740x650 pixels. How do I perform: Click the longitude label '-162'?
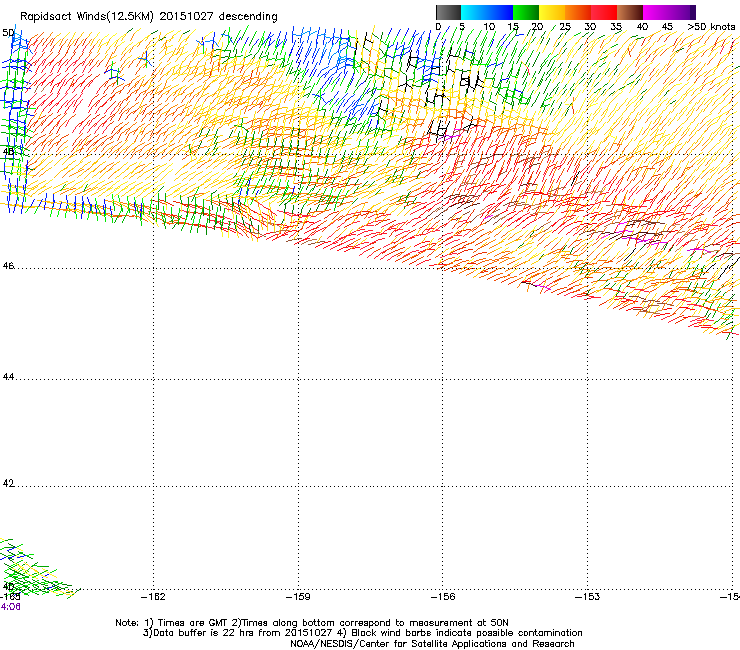click(153, 597)
